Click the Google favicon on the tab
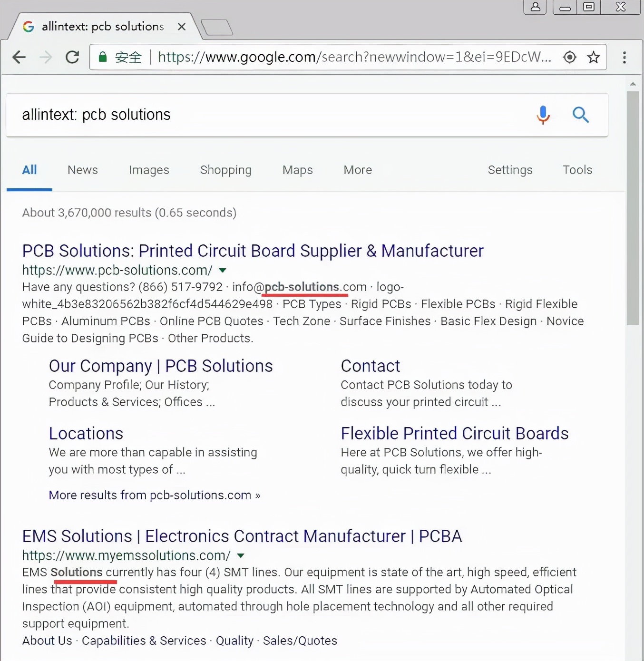644x661 pixels. 29,27
